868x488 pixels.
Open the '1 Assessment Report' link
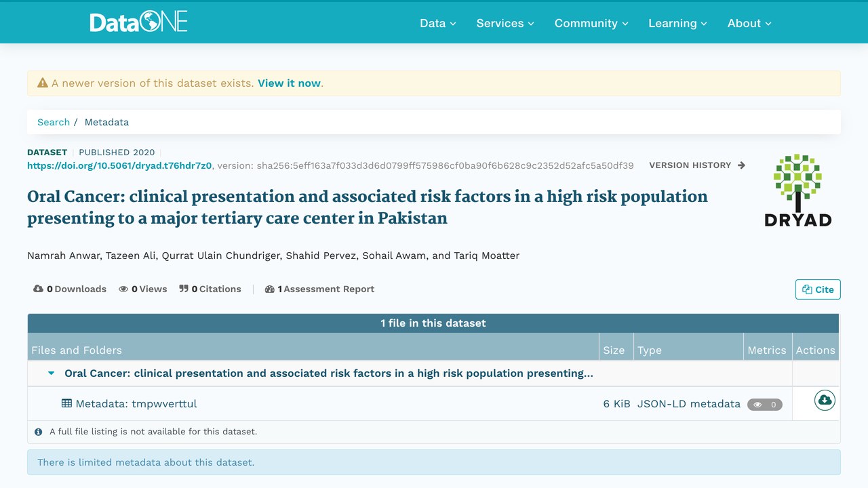pyautogui.click(x=319, y=289)
